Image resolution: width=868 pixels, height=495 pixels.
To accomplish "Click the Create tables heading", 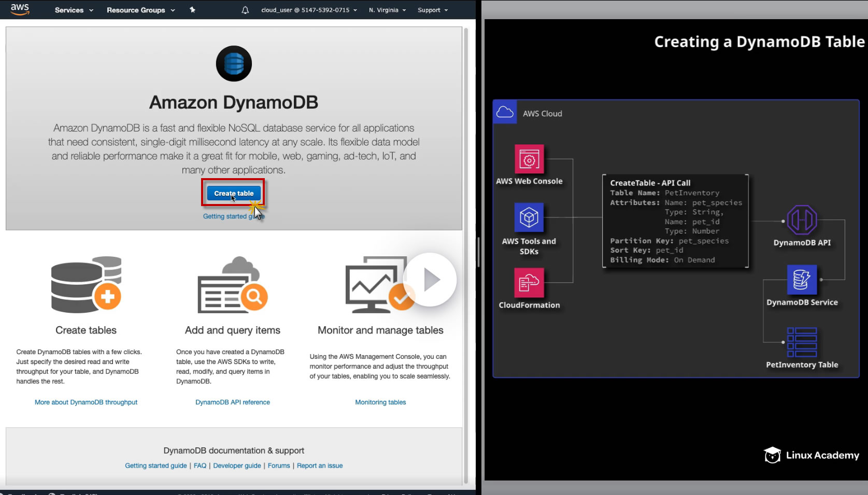I will click(x=86, y=330).
